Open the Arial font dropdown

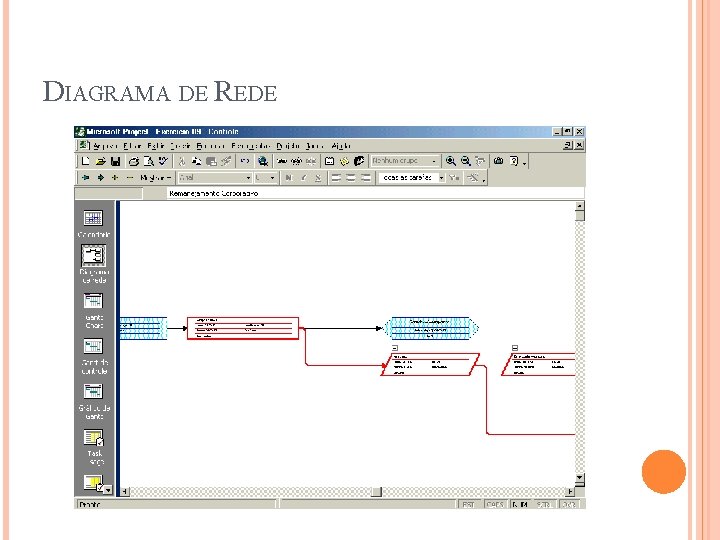[x=248, y=177]
